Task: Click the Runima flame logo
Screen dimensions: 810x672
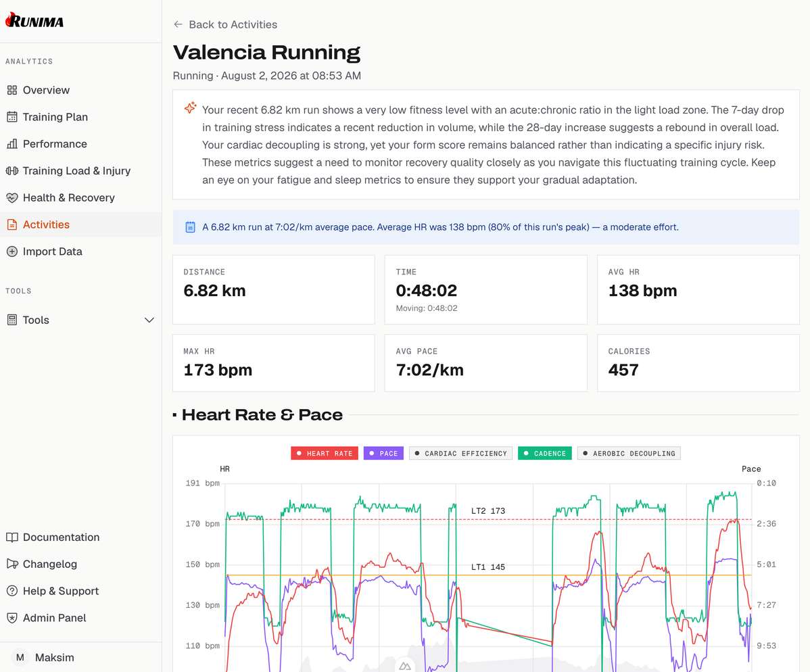Action: tap(34, 21)
